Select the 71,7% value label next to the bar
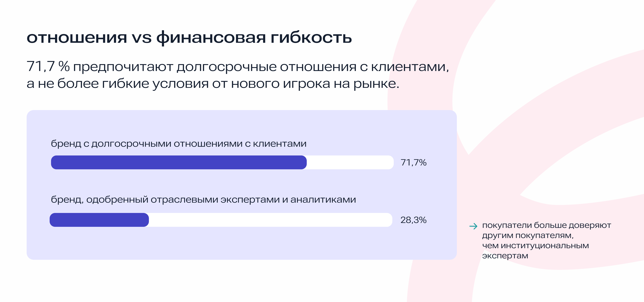The image size is (644, 302). tap(413, 163)
